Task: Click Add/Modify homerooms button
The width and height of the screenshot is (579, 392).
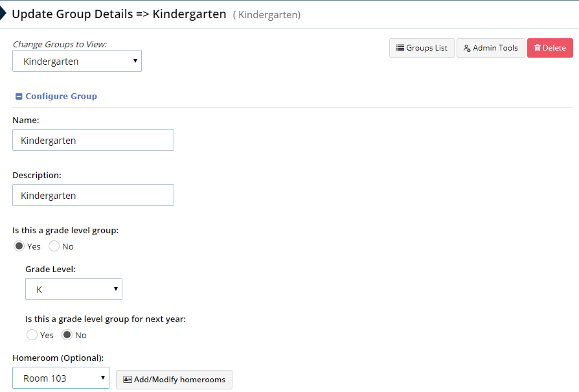Action: point(174,380)
